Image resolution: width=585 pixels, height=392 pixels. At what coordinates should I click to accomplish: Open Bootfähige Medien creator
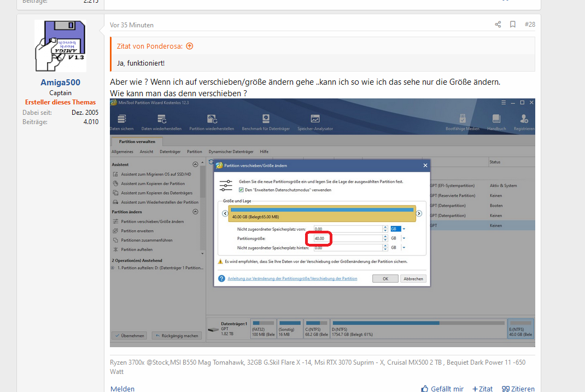point(462,122)
